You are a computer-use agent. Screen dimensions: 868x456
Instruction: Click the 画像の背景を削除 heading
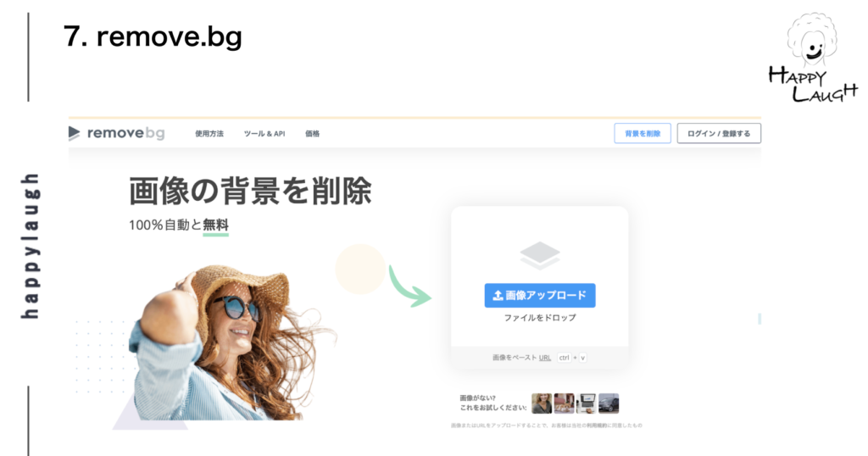click(250, 191)
